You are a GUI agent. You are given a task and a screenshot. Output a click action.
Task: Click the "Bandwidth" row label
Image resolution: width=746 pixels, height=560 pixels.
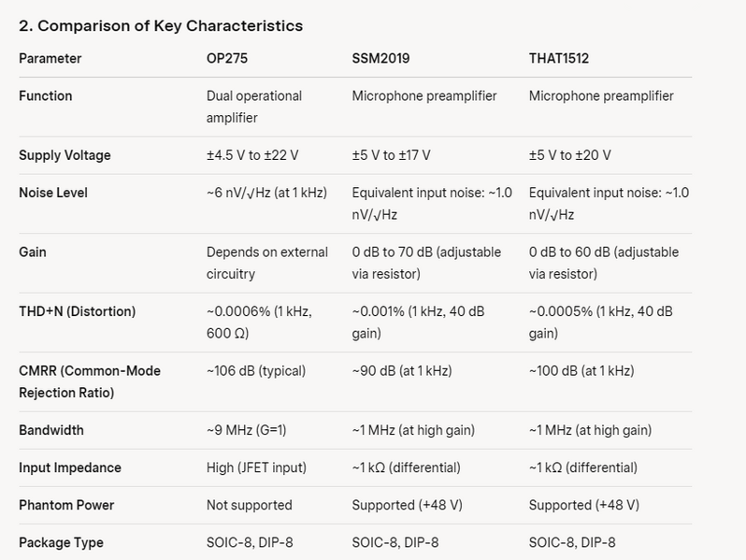tap(51, 430)
